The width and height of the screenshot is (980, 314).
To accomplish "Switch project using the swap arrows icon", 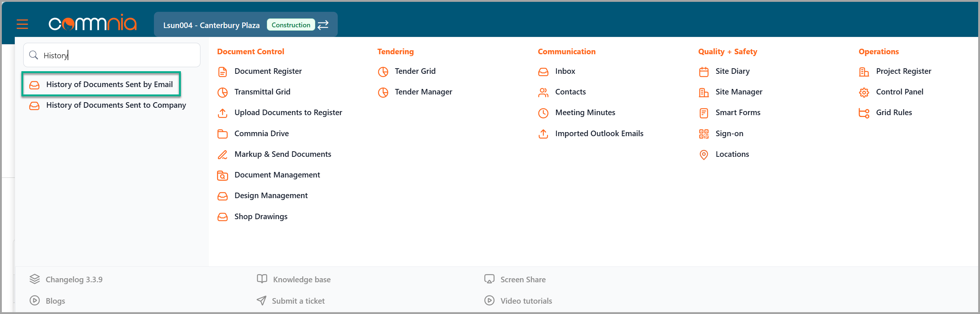I will pyautogui.click(x=323, y=25).
